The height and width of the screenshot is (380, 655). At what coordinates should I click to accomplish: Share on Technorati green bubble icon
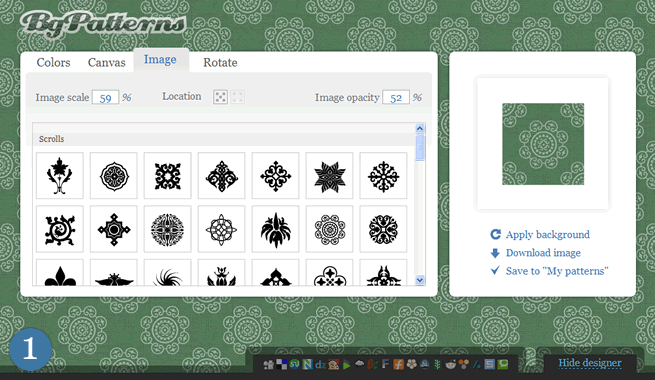[x=503, y=364]
